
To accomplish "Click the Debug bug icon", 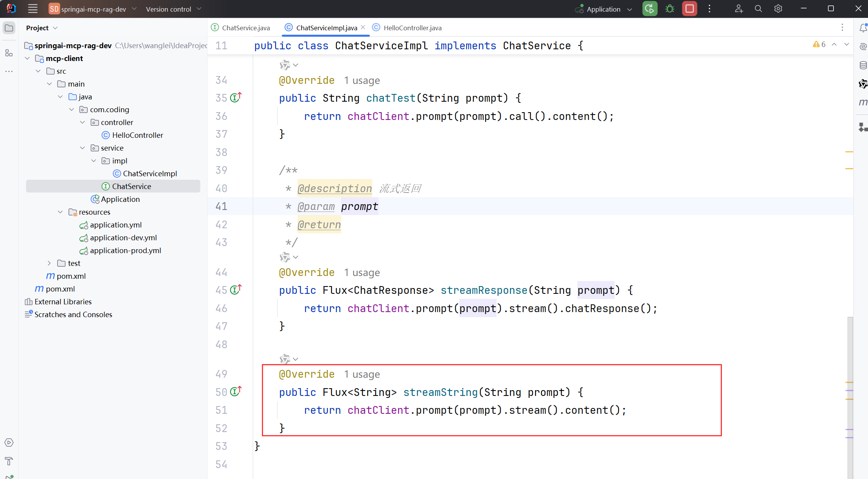I will [670, 9].
